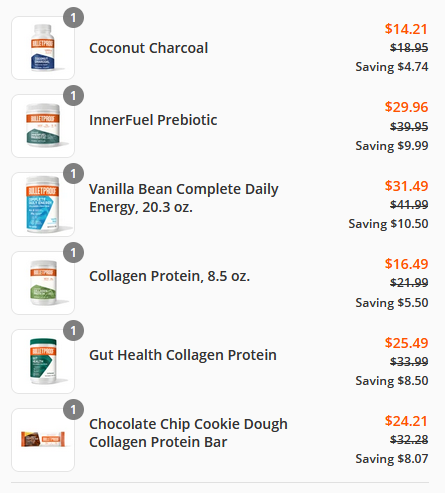Open the Coconut Charcoal product name
This screenshot has width=445, height=493.
coord(149,48)
